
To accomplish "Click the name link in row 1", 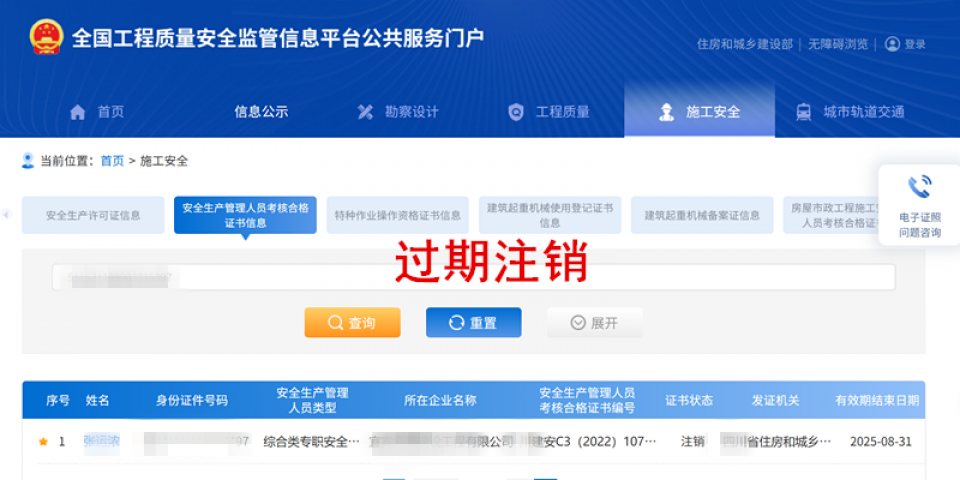I will click(x=102, y=441).
